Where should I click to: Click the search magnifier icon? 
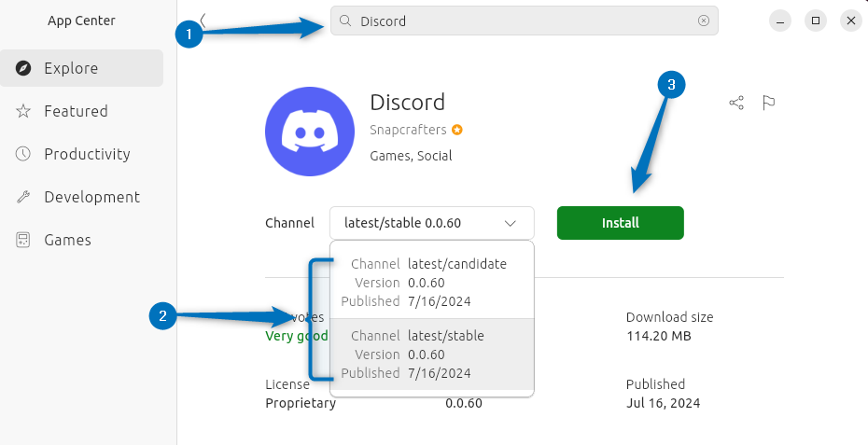tap(345, 21)
